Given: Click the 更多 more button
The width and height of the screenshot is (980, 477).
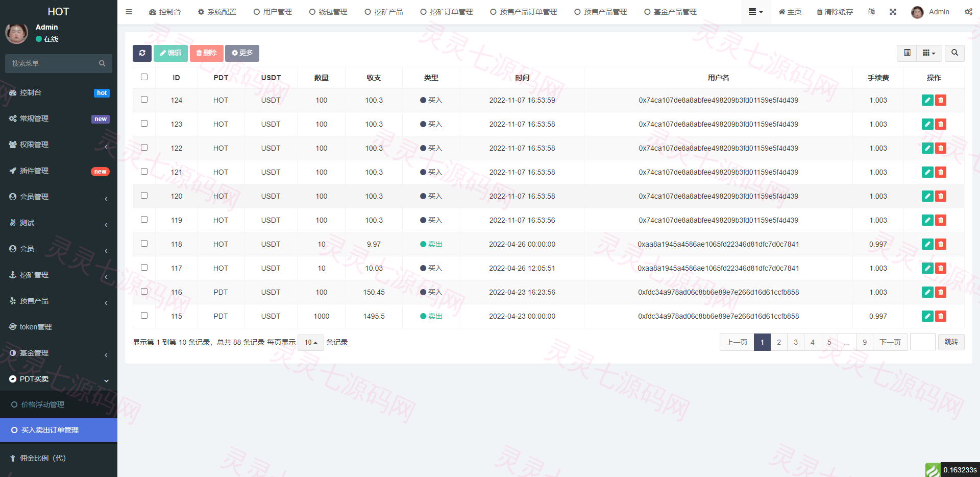Looking at the screenshot, I should point(242,53).
